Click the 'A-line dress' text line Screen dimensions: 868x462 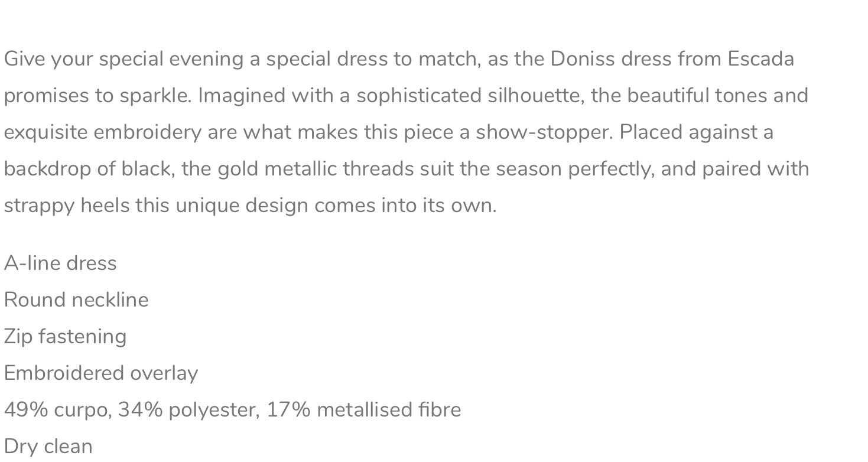point(60,263)
